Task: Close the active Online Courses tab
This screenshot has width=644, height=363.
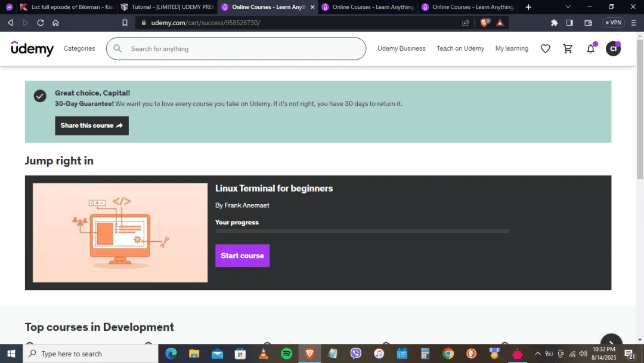Action: coord(312,7)
